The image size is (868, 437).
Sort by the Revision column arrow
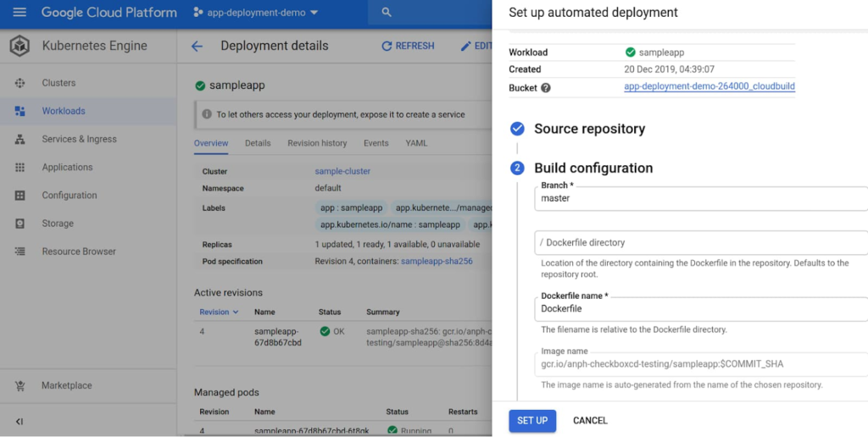(x=236, y=312)
